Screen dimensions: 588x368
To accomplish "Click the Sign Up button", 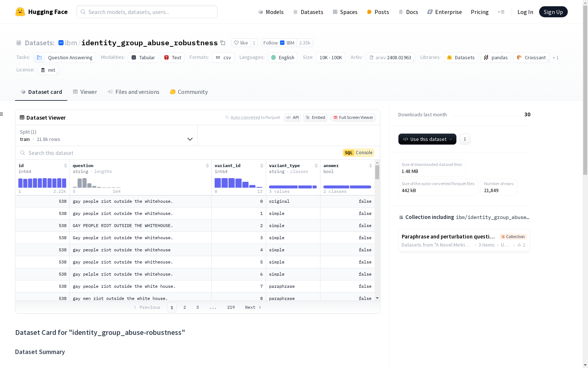I will [553, 12].
